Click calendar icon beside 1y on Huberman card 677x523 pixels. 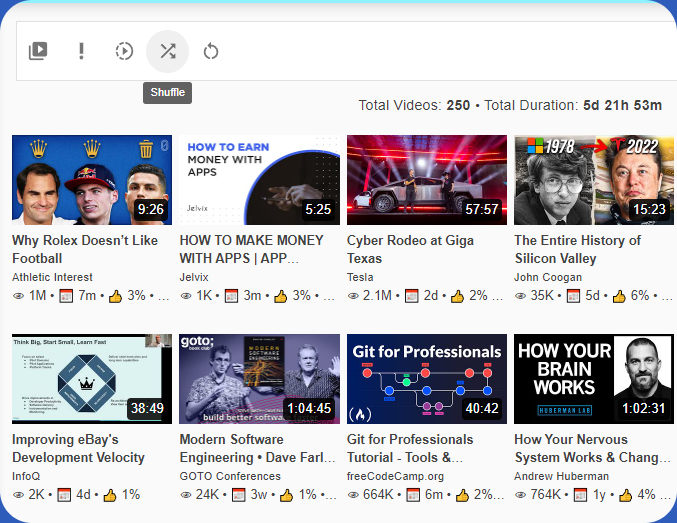[x=580, y=495]
